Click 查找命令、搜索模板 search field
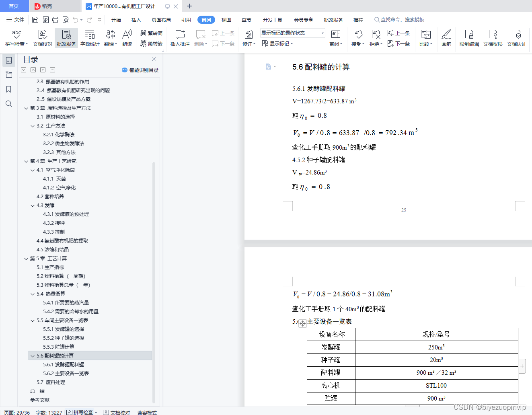This screenshot has width=532, height=415. (x=399, y=20)
